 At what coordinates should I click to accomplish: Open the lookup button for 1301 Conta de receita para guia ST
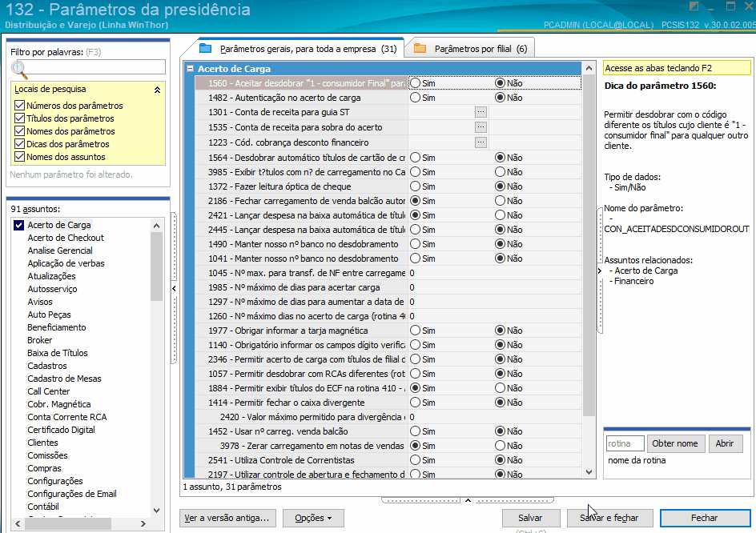(481, 112)
